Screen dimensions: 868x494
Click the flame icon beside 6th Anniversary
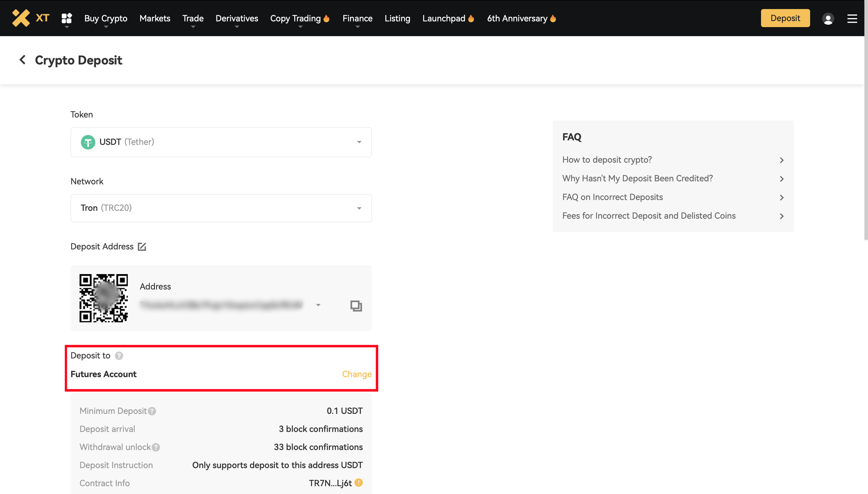553,18
